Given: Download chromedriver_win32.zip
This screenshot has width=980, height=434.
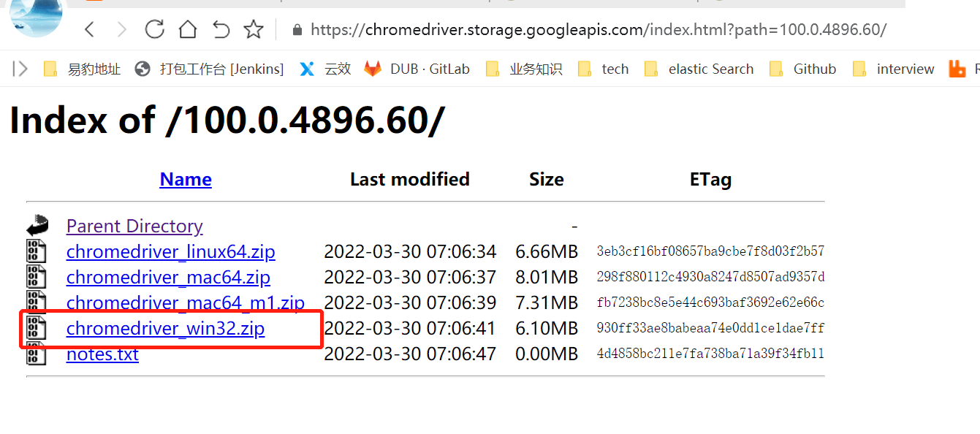Looking at the screenshot, I should coord(165,329).
